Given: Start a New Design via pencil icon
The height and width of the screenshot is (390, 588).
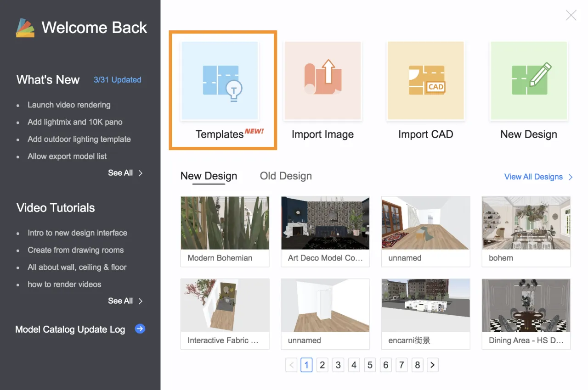Looking at the screenshot, I should point(529,81).
